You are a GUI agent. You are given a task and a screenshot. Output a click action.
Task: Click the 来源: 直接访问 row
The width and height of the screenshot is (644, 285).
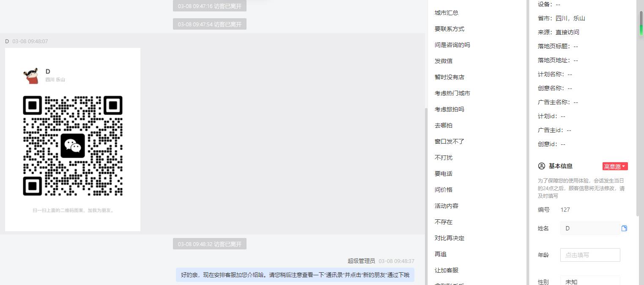click(x=559, y=32)
